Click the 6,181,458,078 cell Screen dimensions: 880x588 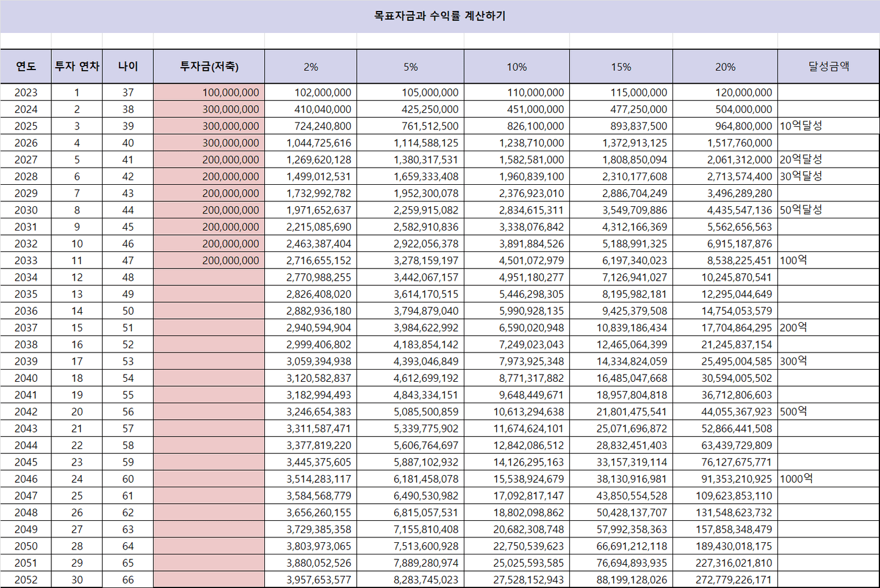pyautogui.click(x=410, y=479)
